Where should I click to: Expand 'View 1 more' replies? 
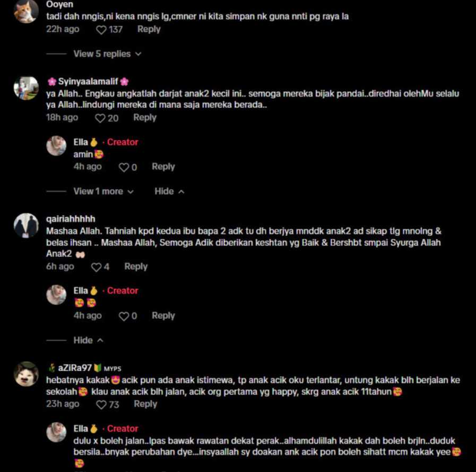[103, 192]
